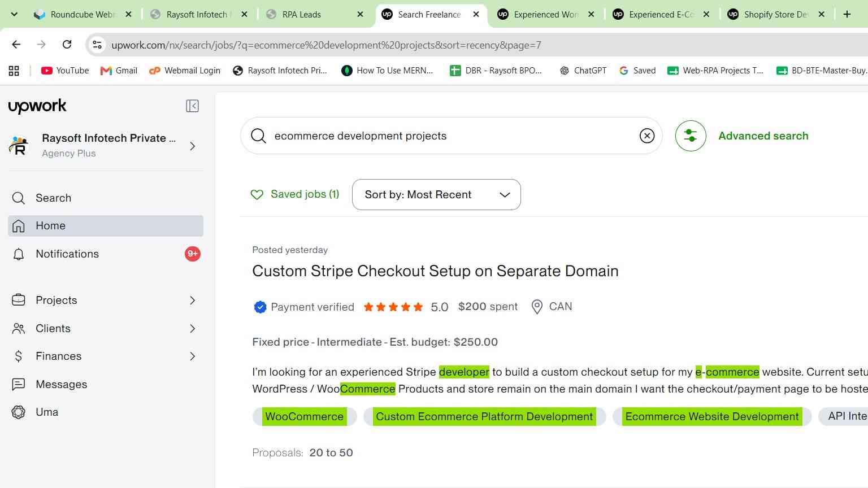868x488 pixels.
Task: Expand the Projects submenu
Action: click(192, 300)
